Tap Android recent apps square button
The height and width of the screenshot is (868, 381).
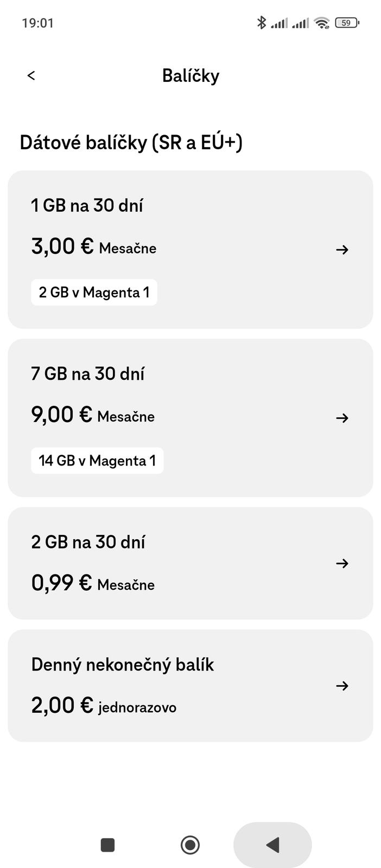coord(107,845)
